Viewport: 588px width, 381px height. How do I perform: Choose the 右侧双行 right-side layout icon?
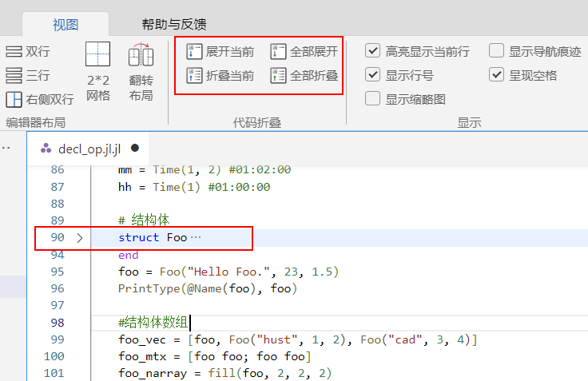pos(14,100)
